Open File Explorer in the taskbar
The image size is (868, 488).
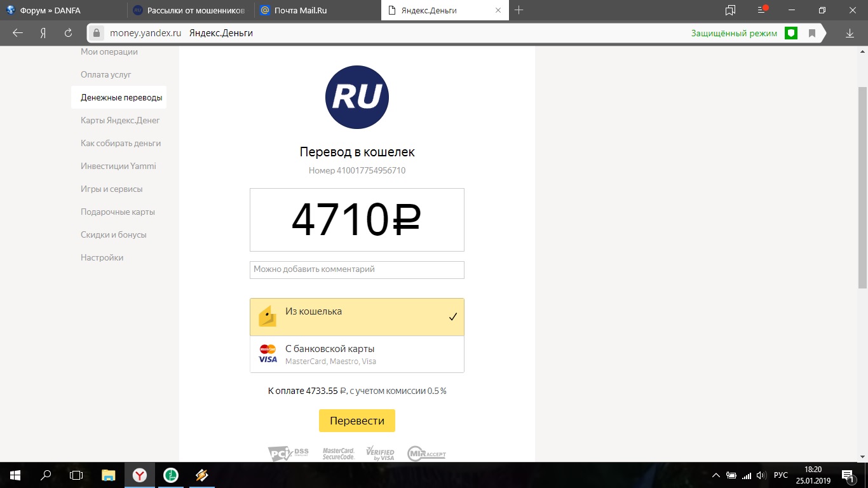click(x=109, y=475)
